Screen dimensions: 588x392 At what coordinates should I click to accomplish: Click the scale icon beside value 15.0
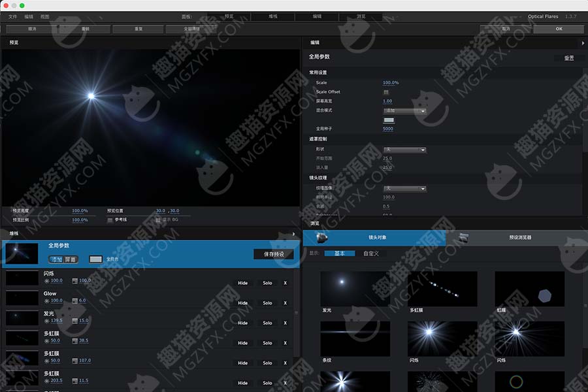[x=74, y=321]
